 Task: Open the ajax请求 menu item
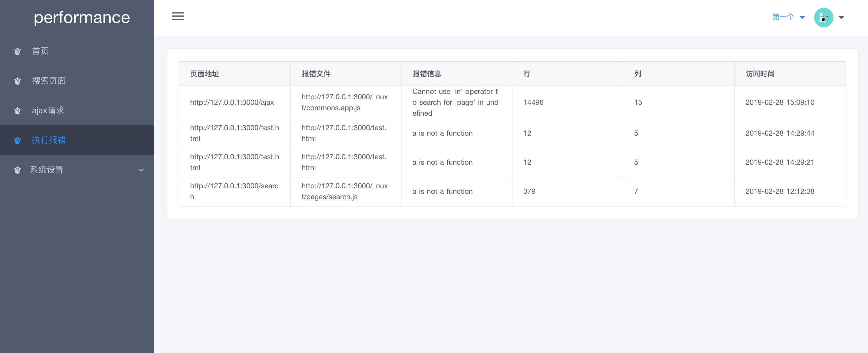tap(77, 111)
